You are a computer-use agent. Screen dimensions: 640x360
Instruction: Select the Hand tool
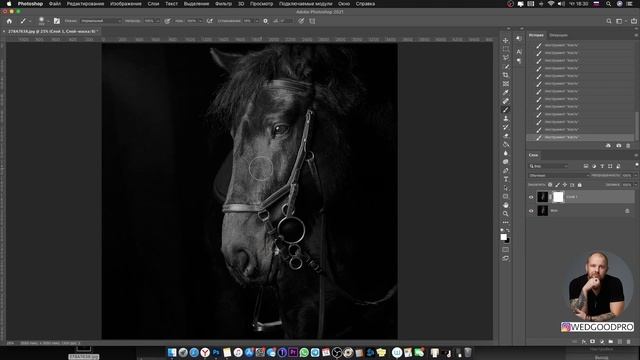point(506,205)
